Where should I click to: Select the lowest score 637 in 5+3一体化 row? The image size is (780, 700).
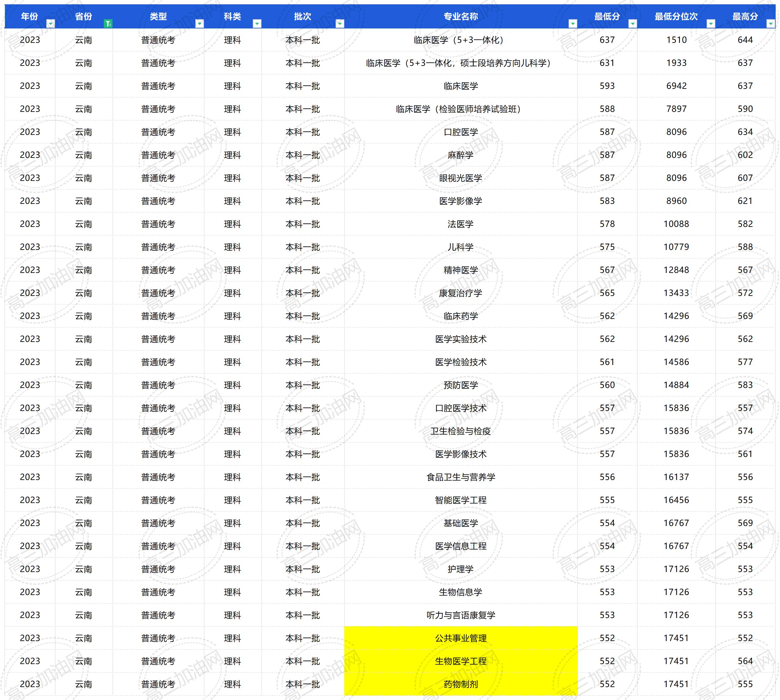click(607, 40)
